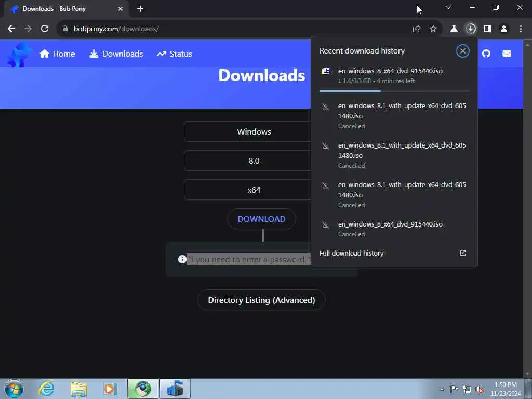Close the Downloads - Bob Pony tab
532x399 pixels.
coord(121,9)
